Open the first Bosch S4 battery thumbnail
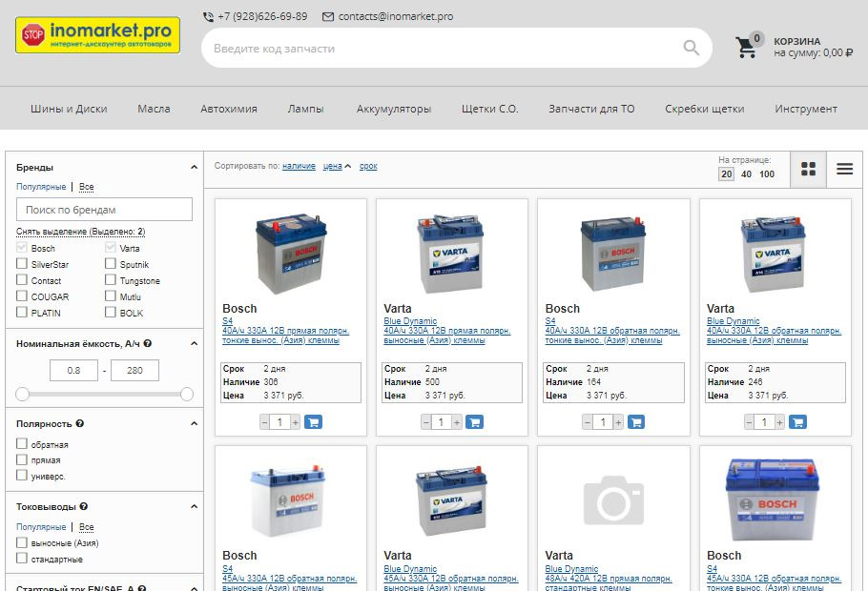Screen dimensions: 868x591 (x=291, y=254)
